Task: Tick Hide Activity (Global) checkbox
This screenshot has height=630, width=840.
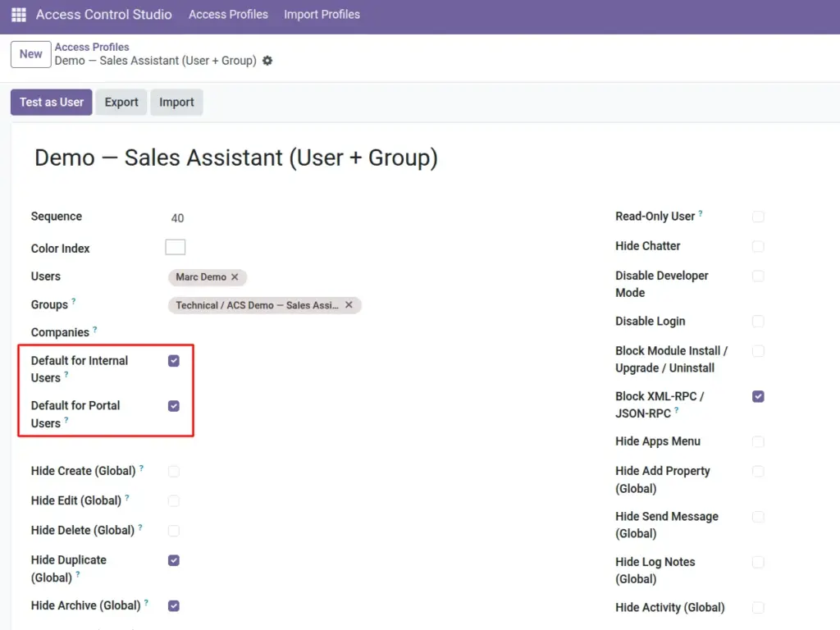Action: point(758,608)
